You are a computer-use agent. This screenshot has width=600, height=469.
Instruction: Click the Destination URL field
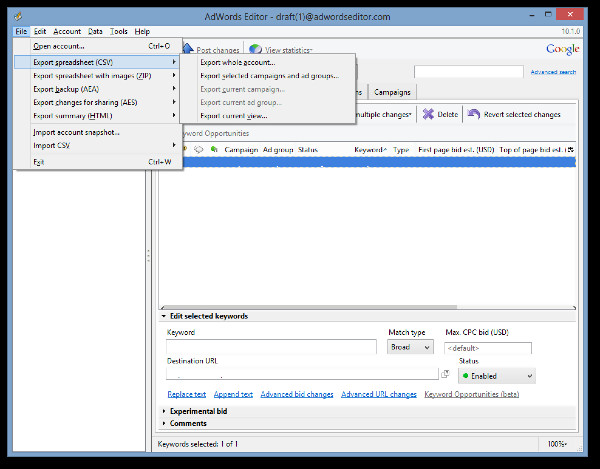pyautogui.click(x=302, y=374)
